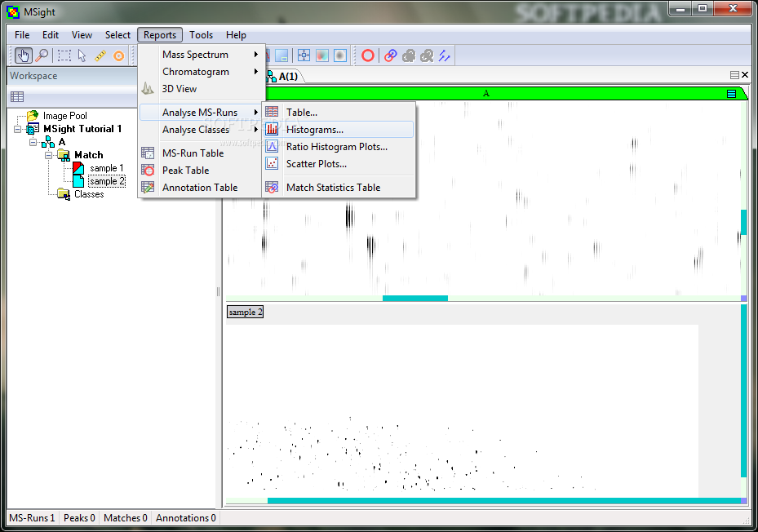The width and height of the screenshot is (758, 532).
Task: Select the dashed rectangle region tool
Action: [64, 55]
